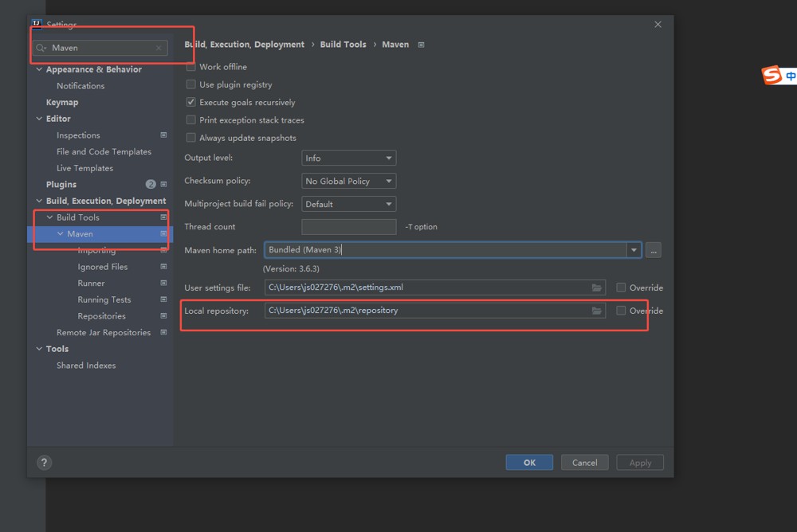The width and height of the screenshot is (797, 532).
Task: Click the Maven home path field
Action: (446, 250)
